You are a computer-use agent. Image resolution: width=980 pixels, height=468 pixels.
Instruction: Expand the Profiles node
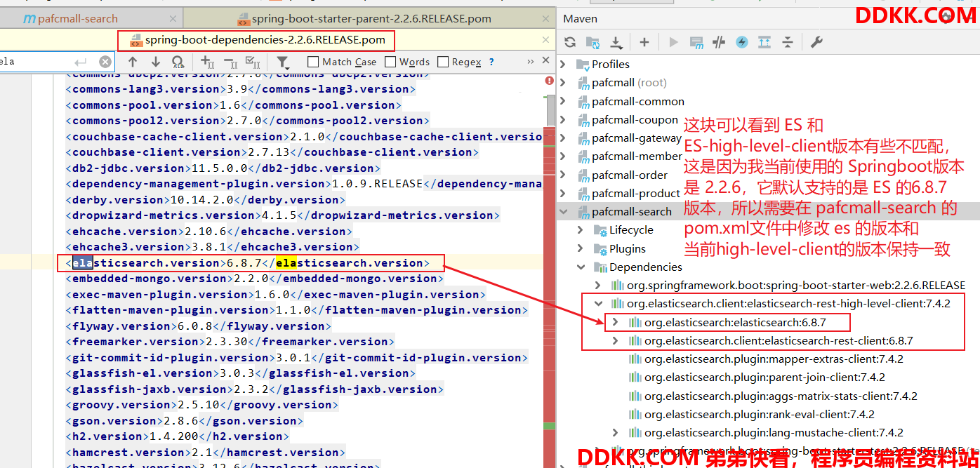[x=563, y=65]
